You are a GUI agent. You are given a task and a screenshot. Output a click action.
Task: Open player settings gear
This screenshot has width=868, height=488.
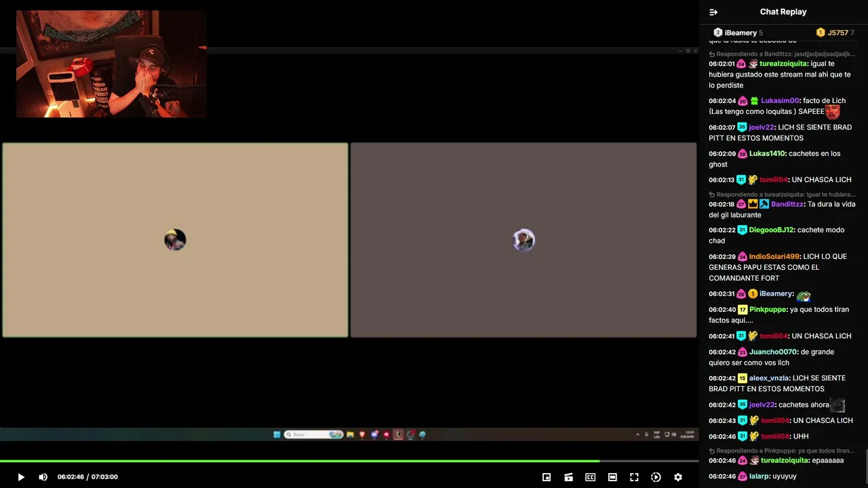tap(677, 477)
